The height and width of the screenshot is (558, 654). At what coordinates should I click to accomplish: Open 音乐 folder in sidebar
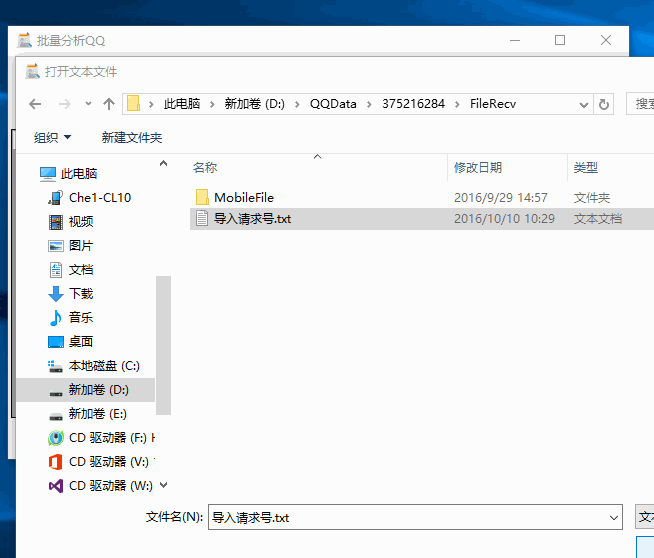tap(71, 317)
